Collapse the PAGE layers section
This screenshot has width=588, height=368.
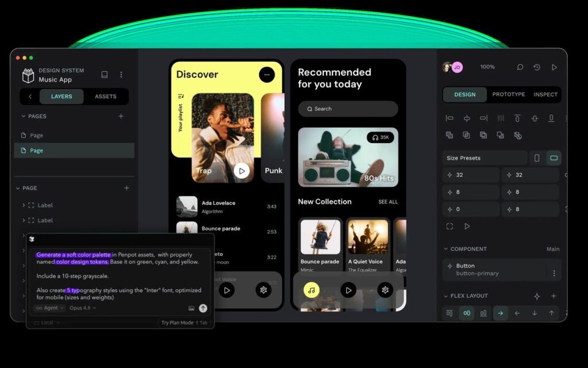(18, 188)
